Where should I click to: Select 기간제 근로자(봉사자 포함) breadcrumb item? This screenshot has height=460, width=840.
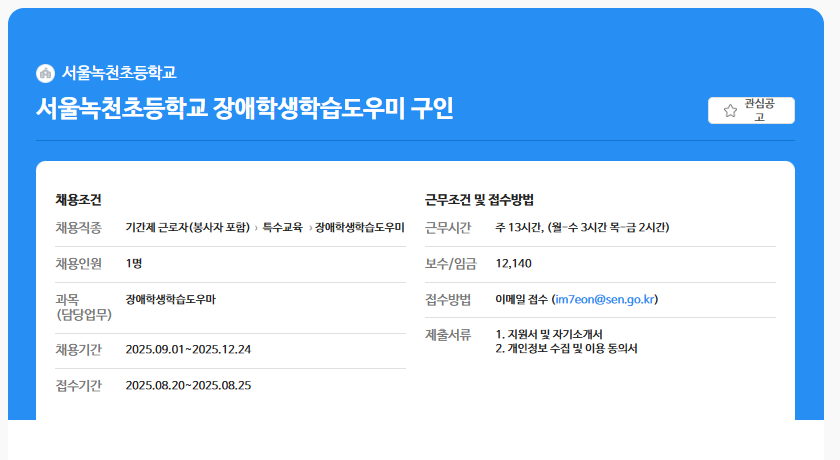click(187, 228)
